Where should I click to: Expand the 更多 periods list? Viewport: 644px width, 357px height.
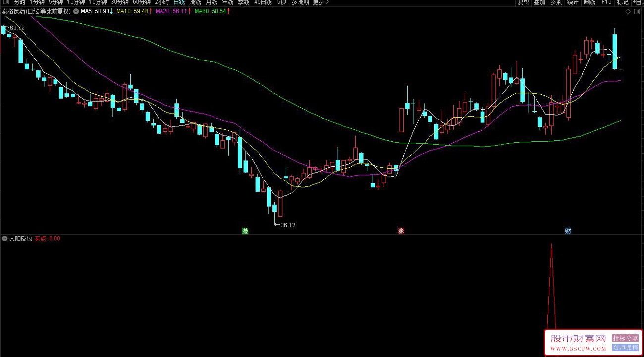[321, 2]
